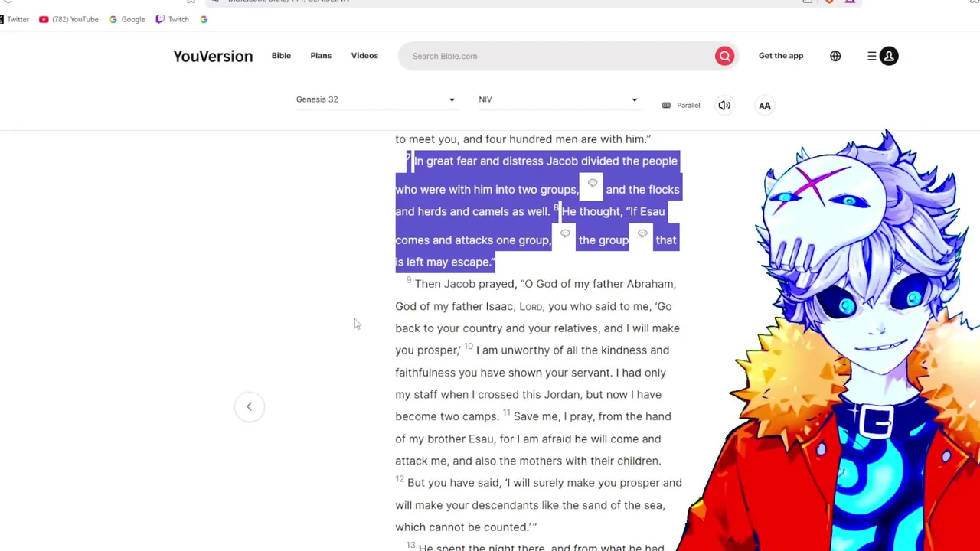Viewport: 980px width, 551px height.
Task: Click verse 12 'But you have said' text
Action: tap(453, 483)
